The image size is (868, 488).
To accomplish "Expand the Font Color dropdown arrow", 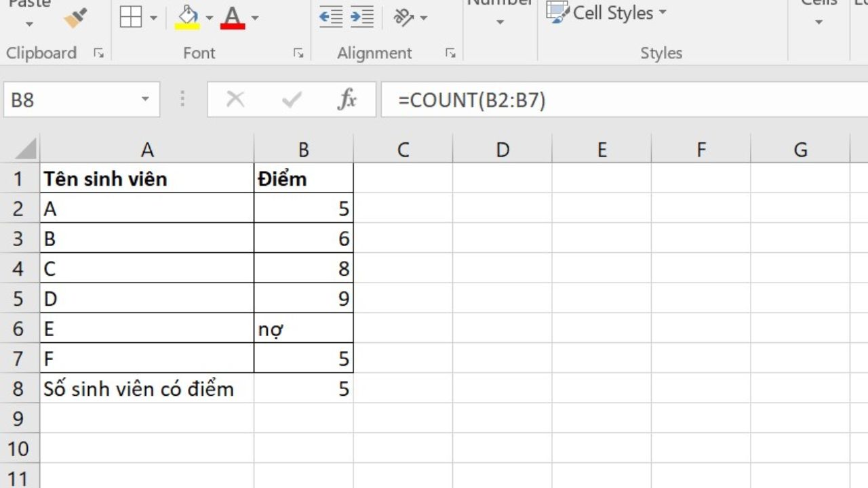I will (x=255, y=18).
